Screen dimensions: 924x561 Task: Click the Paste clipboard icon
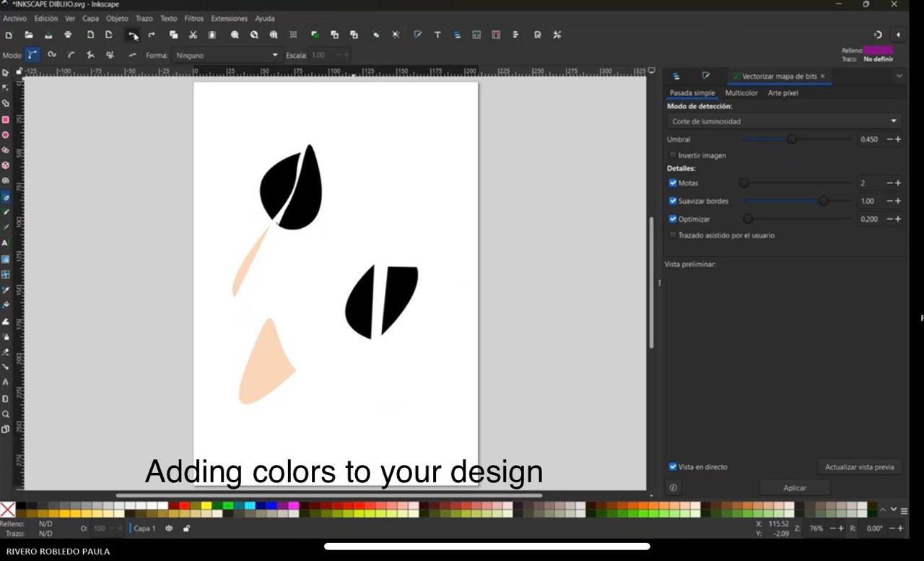coord(212,35)
